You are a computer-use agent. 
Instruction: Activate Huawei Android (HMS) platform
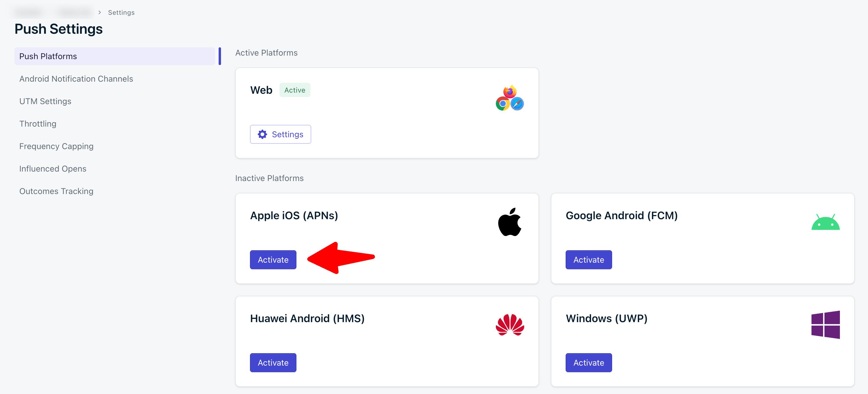point(273,363)
